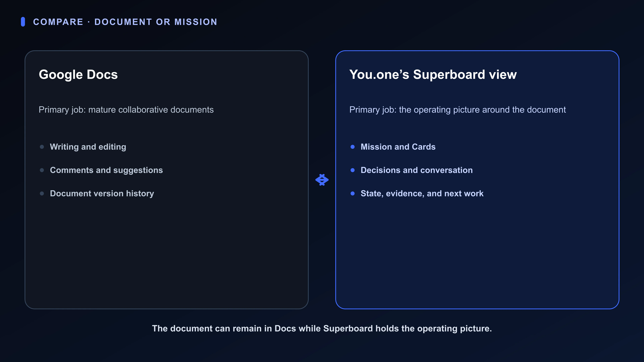This screenshot has width=644, height=362.
Task: Click the Comments and suggestions item
Action: point(106,170)
